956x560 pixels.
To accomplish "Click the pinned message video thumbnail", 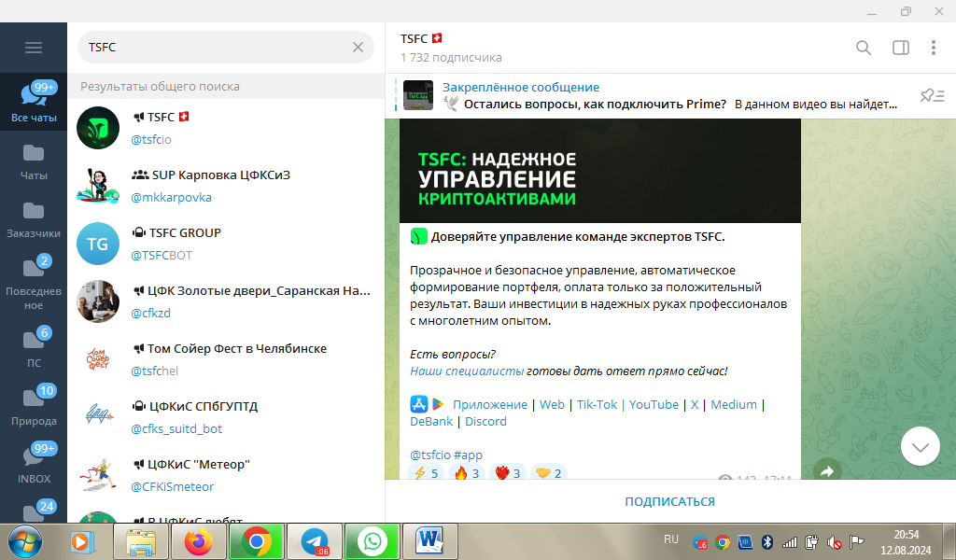I will tap(418, 95).
